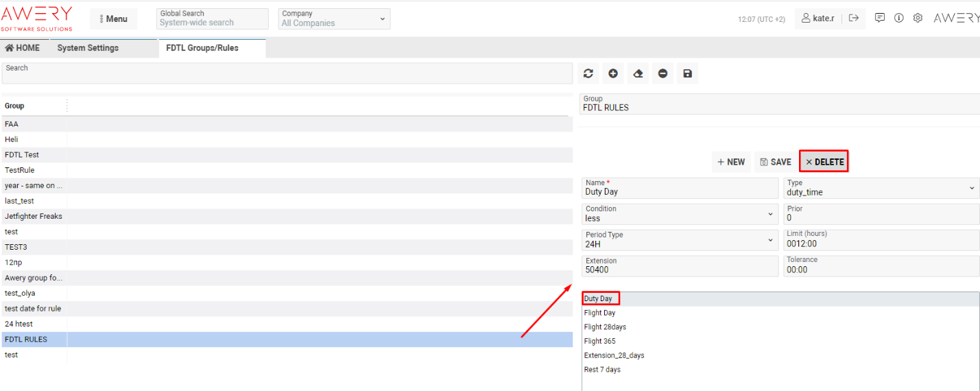Save group with floppy disk icon

(x=688, y=74)
